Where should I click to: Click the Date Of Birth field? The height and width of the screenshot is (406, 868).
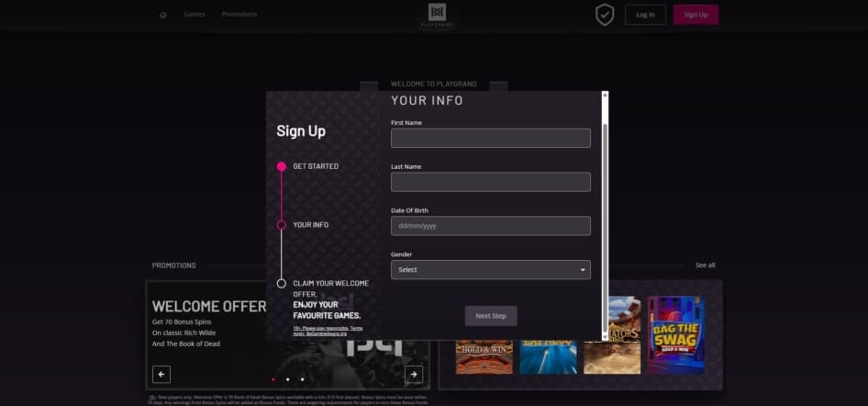(x=491, y=226)
